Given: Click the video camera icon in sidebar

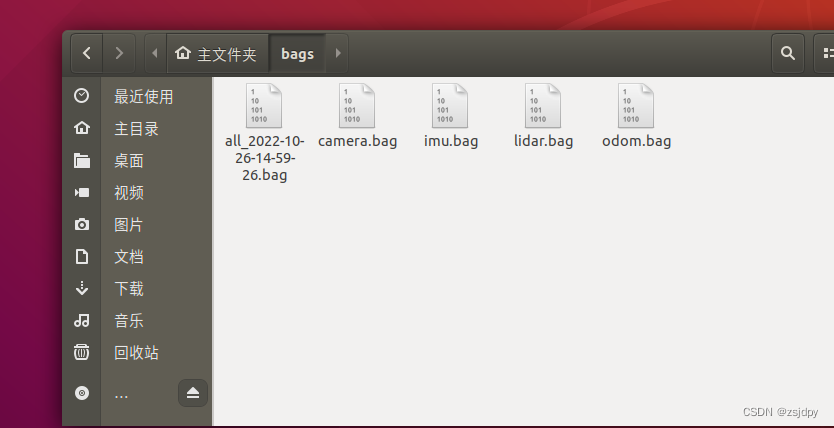Looking at the screenshot, I should pos(81,192).
